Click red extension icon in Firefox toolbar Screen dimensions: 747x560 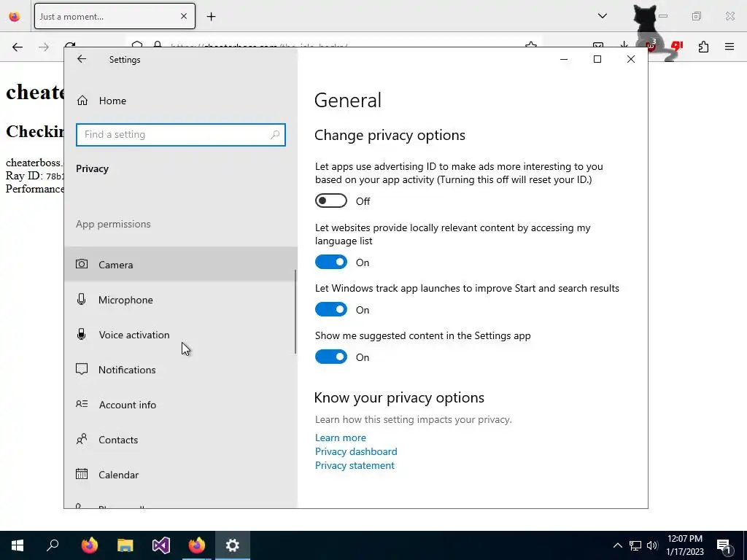676,46
